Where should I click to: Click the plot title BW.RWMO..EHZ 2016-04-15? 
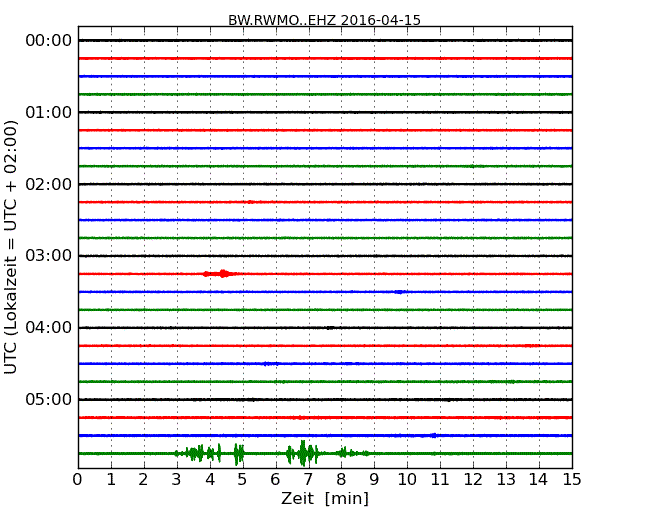[324, 20]
